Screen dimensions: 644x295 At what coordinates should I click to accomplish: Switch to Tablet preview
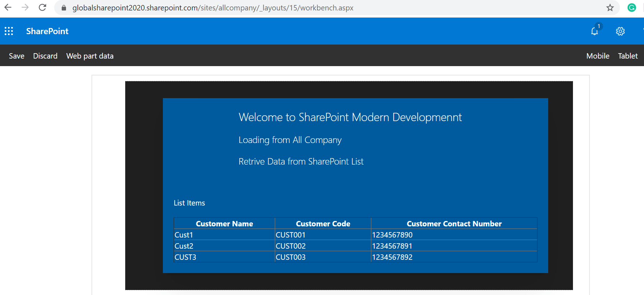pyautogui.click(x=628, y=56)
